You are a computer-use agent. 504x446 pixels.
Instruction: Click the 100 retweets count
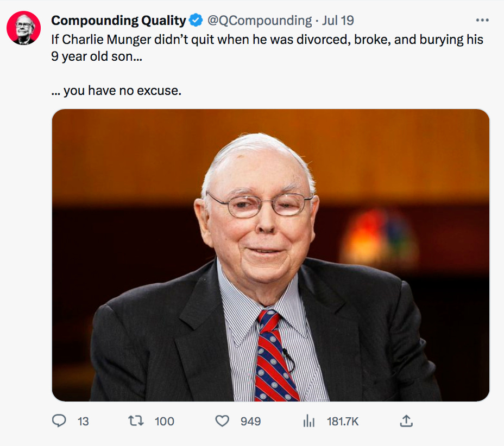163,421
